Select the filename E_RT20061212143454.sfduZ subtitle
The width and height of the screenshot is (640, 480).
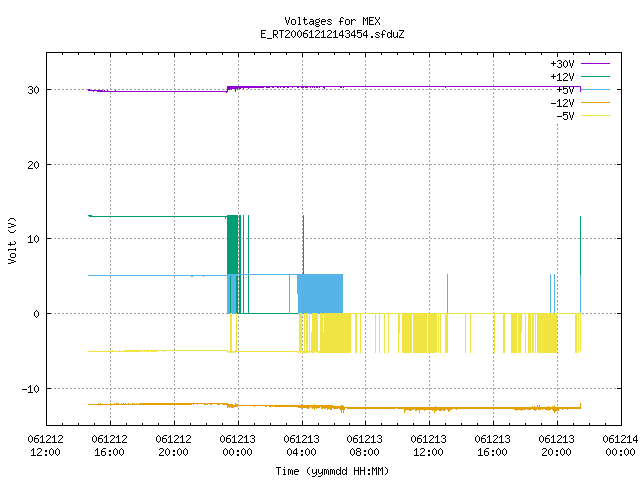tap(332, 34)
